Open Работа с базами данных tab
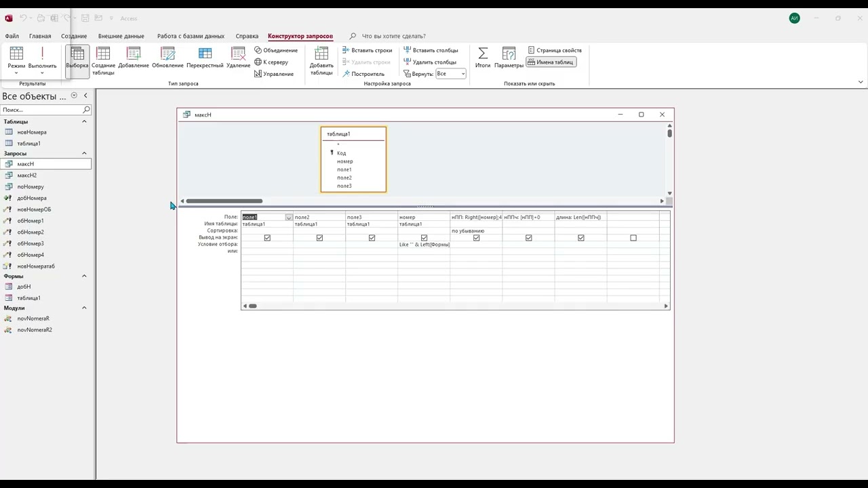Screen dimensions: 868x488 191,36
